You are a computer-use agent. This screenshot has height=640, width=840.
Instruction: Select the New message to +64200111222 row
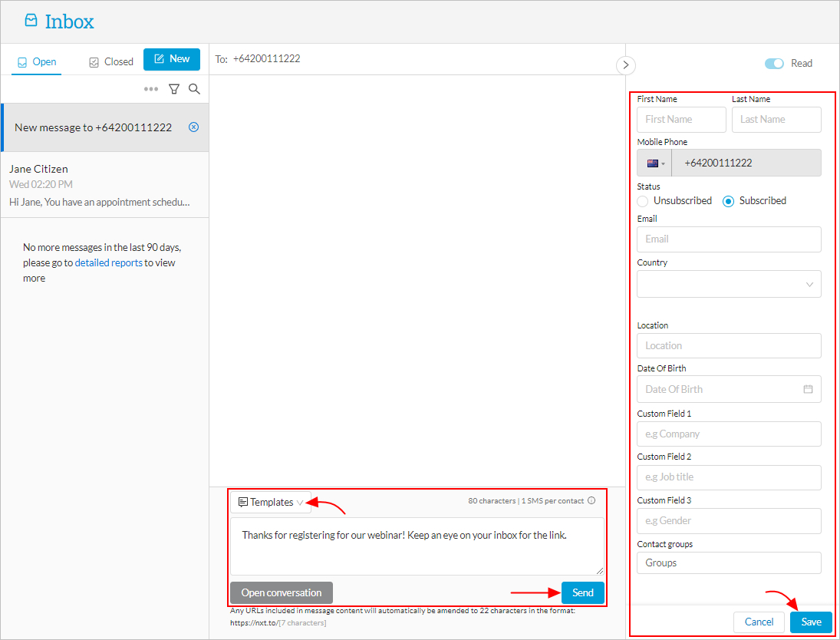[x=105, y=127]
